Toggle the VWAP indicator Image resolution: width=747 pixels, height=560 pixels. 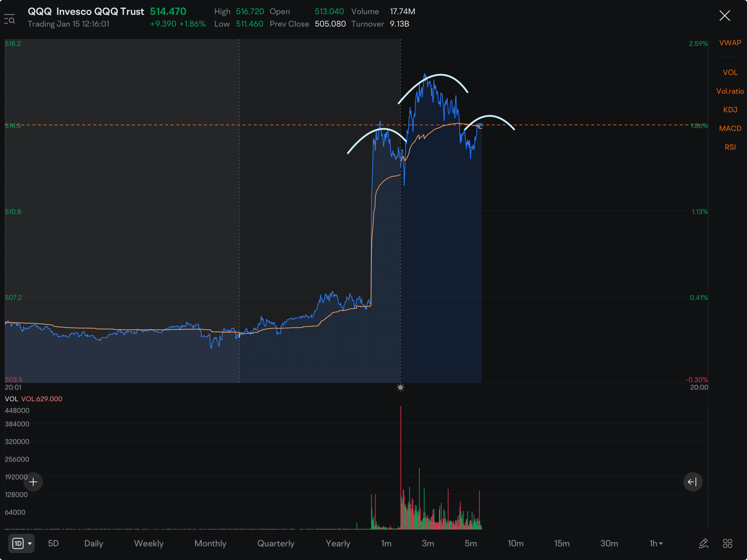(x=730, y=43)
